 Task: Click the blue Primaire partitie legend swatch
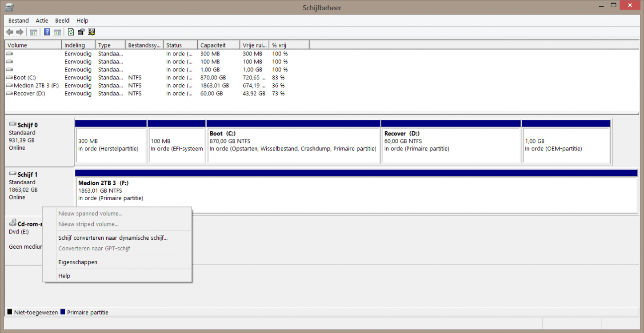pyautogui.click(x=62, y=312)
